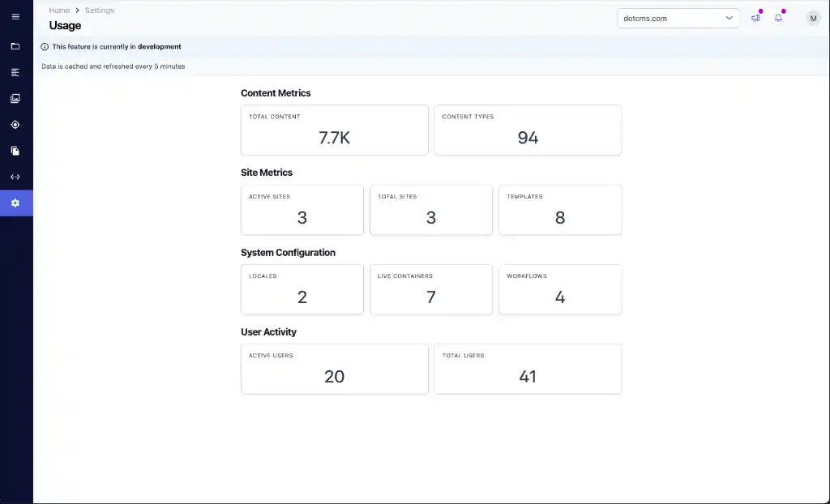Click the Workflows card showing 4
830x504 pixels.
click(560, 289)
